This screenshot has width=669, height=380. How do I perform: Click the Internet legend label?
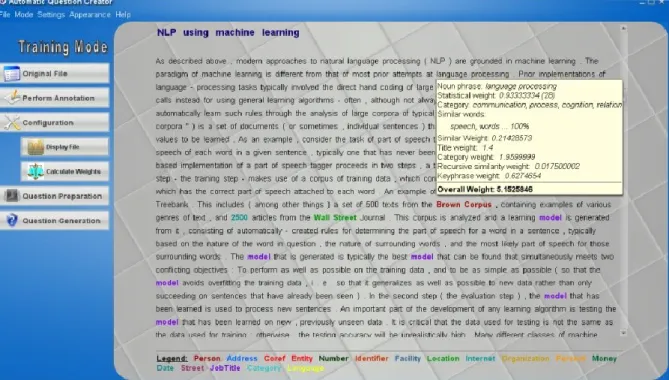coord(480,358)
